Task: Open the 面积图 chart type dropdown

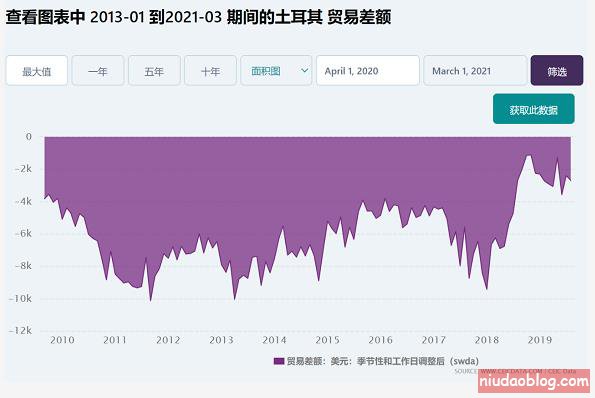Action: tap(276, 71)
